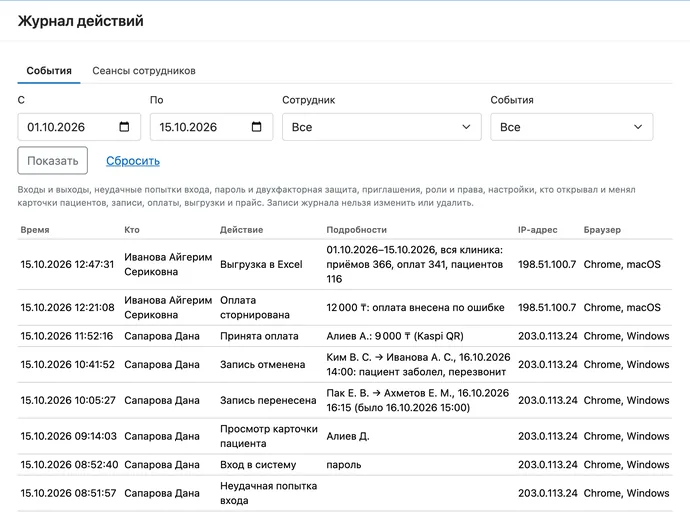Image resolution: width=690 pixels, height=523 pixels.
Task: Click the details value пароль
Action: (x=344, y=465)
